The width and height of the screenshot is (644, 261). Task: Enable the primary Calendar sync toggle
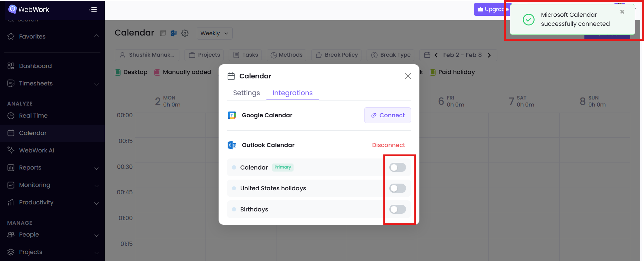pos(397,167)
